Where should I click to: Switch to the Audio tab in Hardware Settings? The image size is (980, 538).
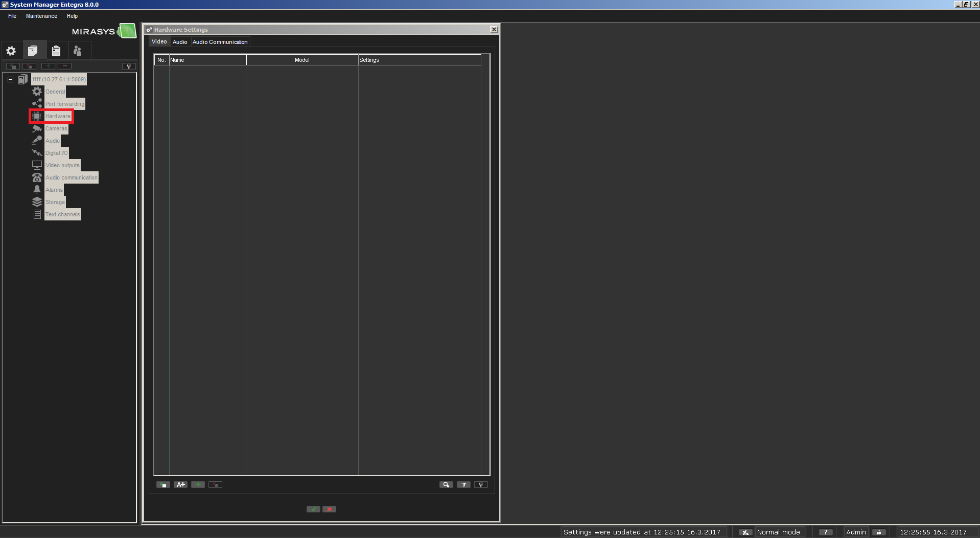(180, 42)
